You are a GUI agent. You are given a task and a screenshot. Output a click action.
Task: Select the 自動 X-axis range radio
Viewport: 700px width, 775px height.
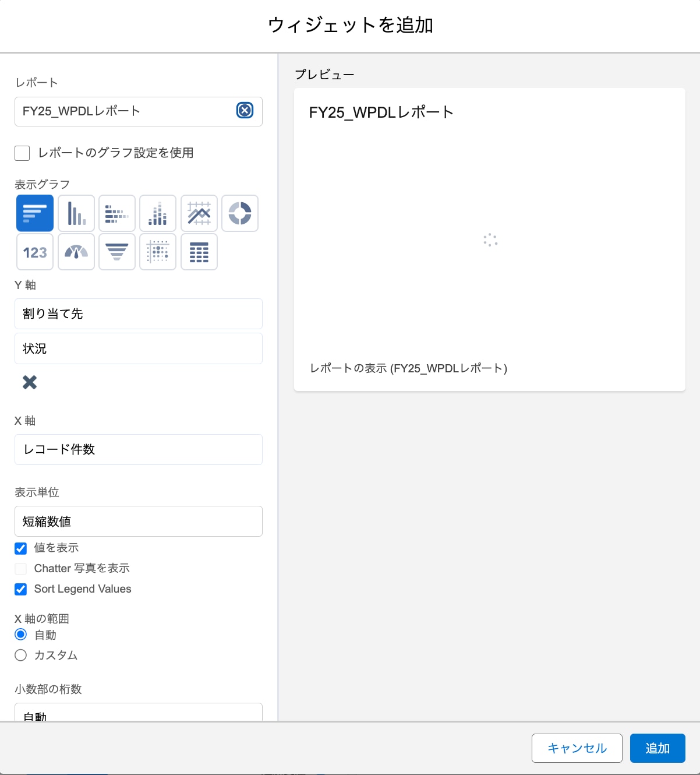[x=21, y=635]
